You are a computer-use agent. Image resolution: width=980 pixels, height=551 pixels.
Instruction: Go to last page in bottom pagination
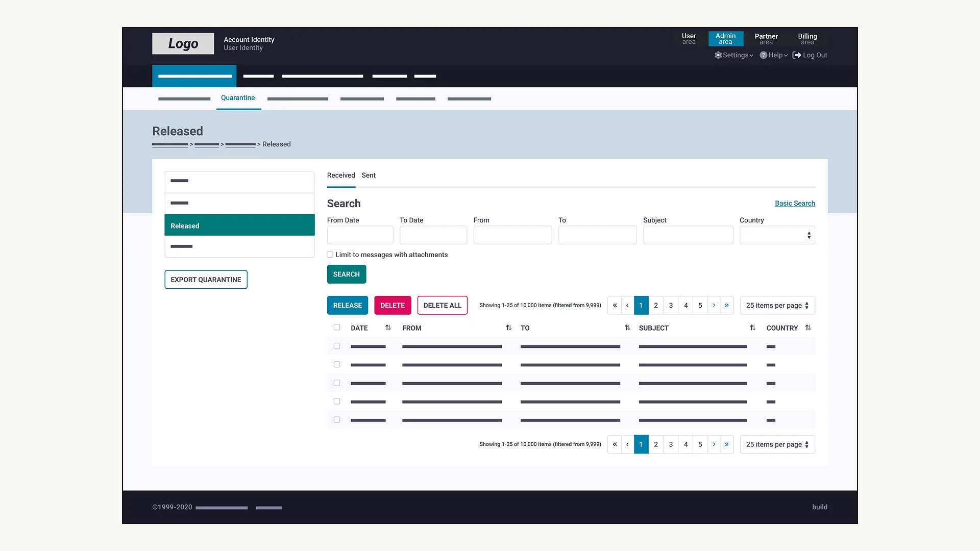tap(726, 444)
